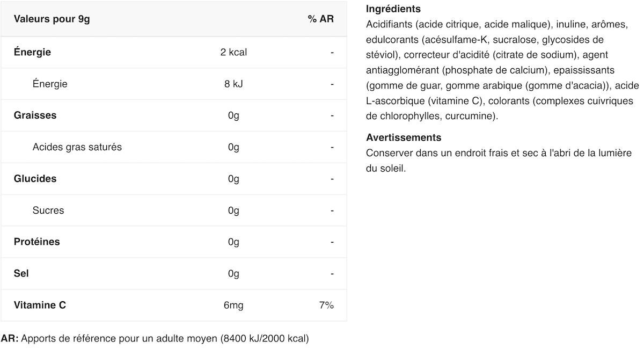Click the Sucres sub-row label

tap(48, 210)
